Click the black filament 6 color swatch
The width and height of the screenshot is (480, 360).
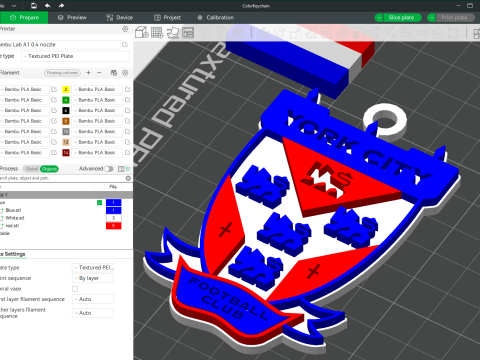(66, 110)
